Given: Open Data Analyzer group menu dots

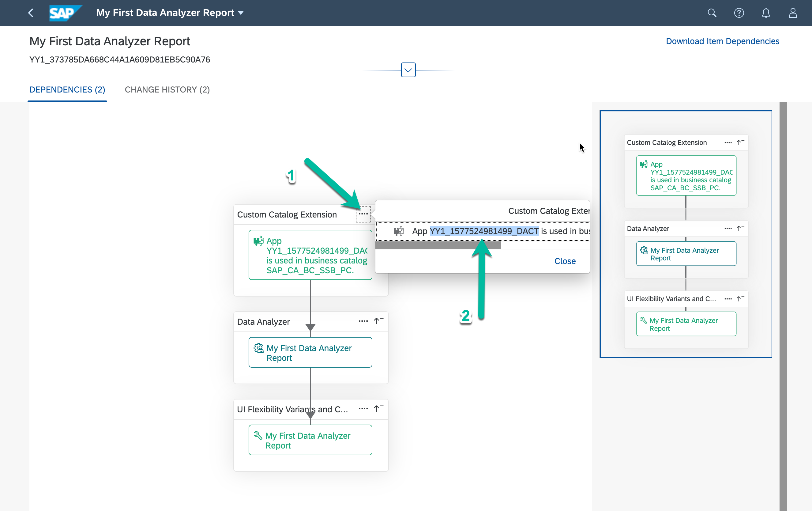Looking at the screenshot, I should (363, 321).
